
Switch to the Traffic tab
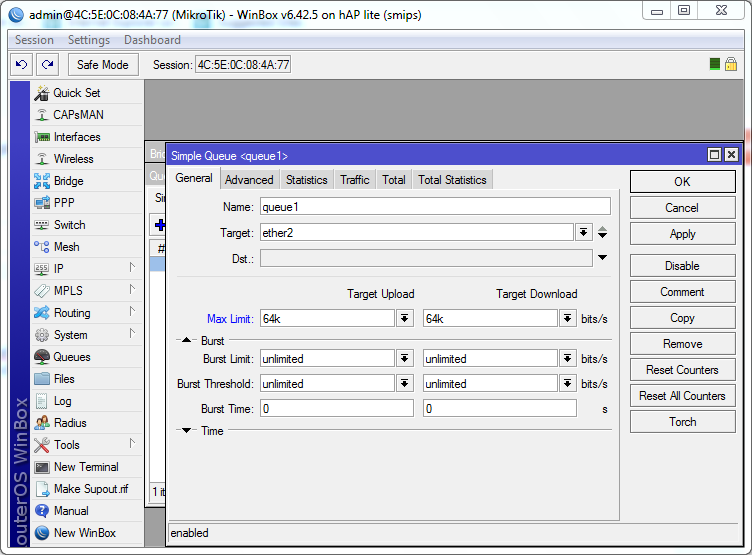355,179
